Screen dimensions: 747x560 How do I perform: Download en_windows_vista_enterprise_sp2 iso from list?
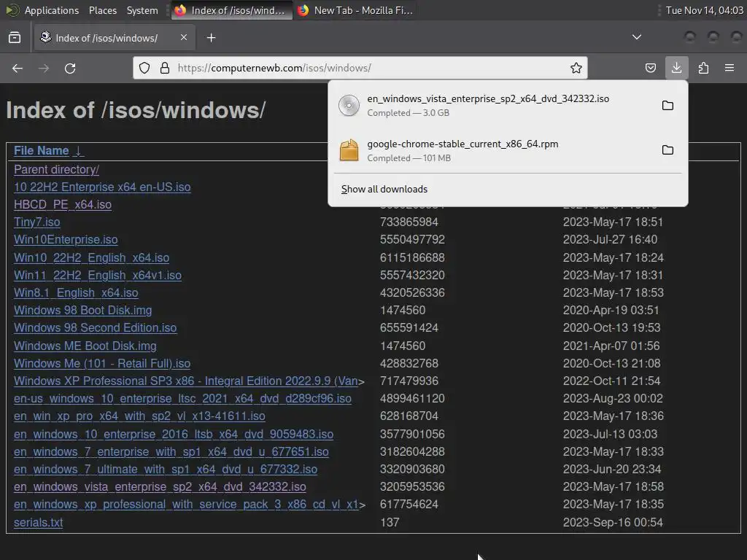pos(160,487)
